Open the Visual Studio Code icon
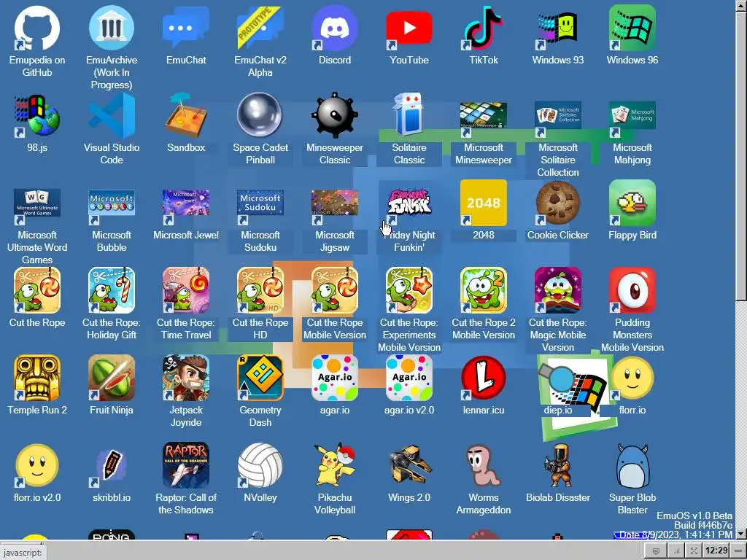This screenshot has width=747, height=560. 112,115
